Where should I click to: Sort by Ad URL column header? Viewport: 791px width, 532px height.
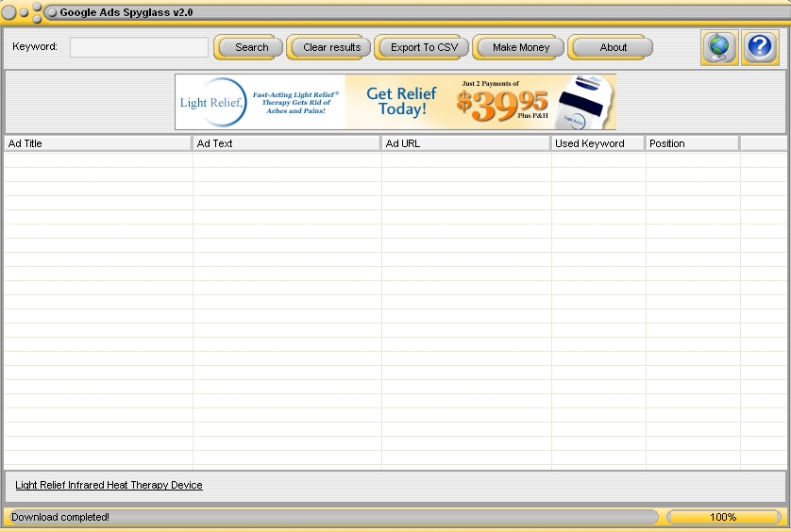(x=466, y=143)
